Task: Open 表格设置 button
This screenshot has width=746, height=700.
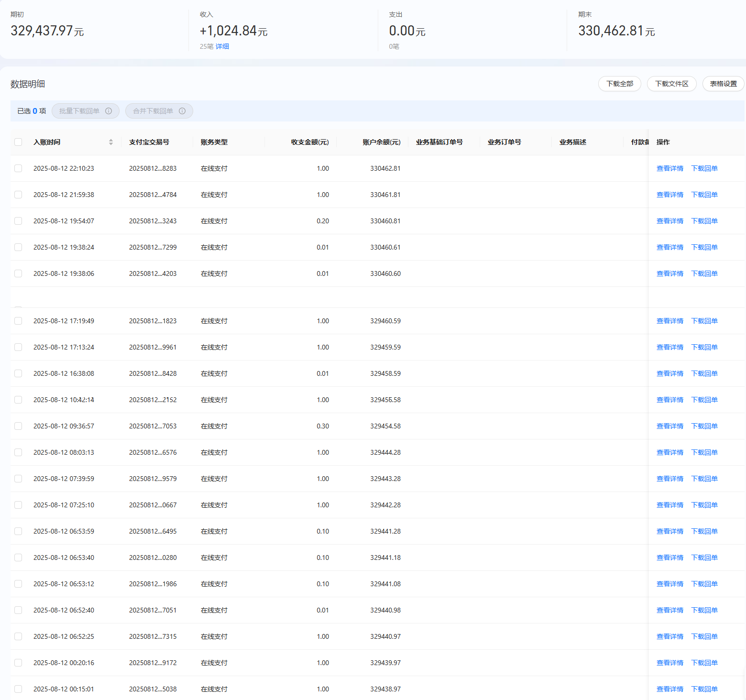Action: click(724, 84)
